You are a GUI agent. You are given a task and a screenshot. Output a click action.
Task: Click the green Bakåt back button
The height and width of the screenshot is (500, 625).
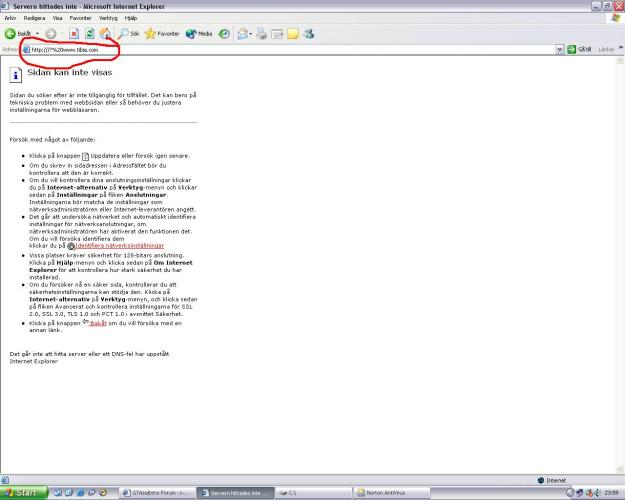point(18,34)
